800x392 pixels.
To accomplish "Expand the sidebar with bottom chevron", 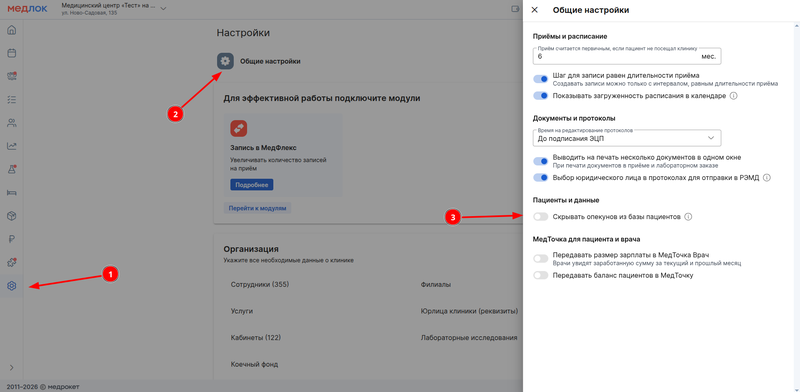I will 11,367.
